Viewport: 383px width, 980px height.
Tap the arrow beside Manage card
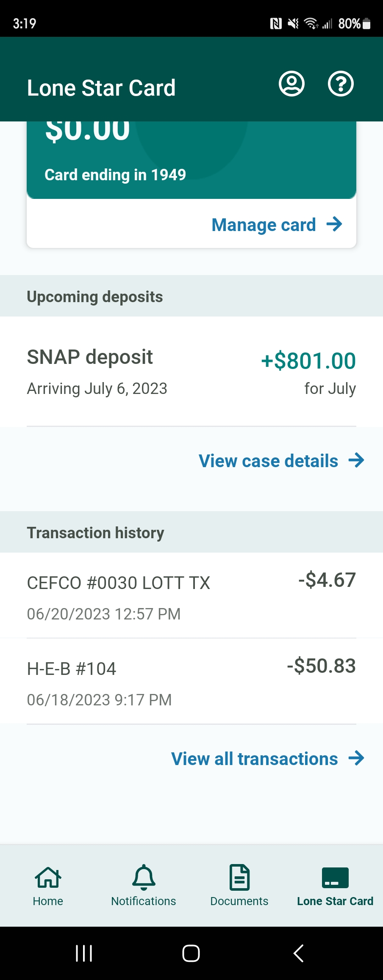click(334, 224)
